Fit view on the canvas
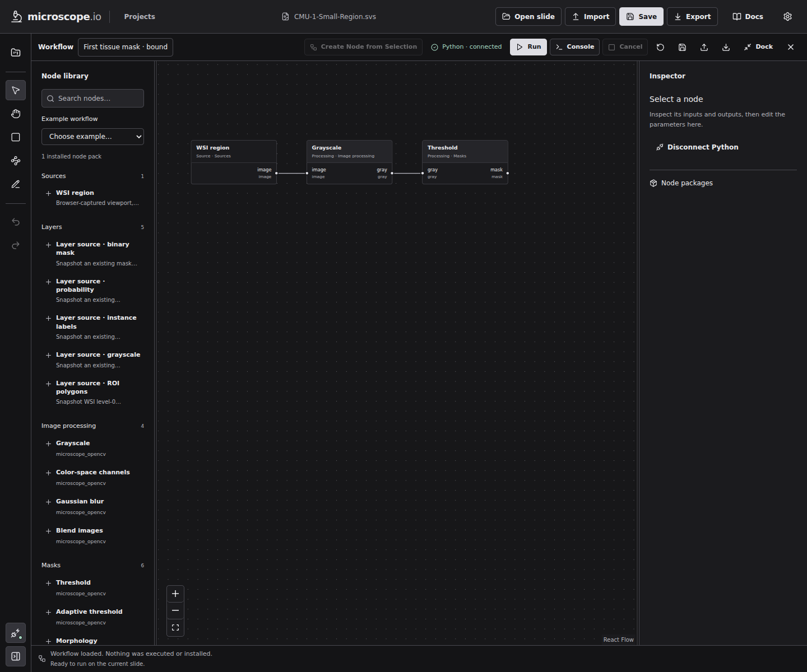 point(175,628)
